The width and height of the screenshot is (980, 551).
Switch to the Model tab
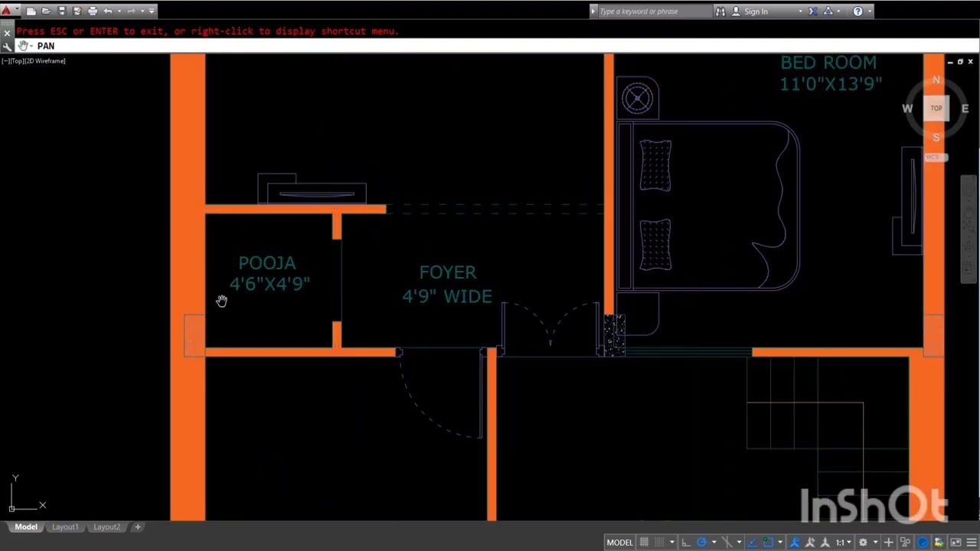click(26, 527)
